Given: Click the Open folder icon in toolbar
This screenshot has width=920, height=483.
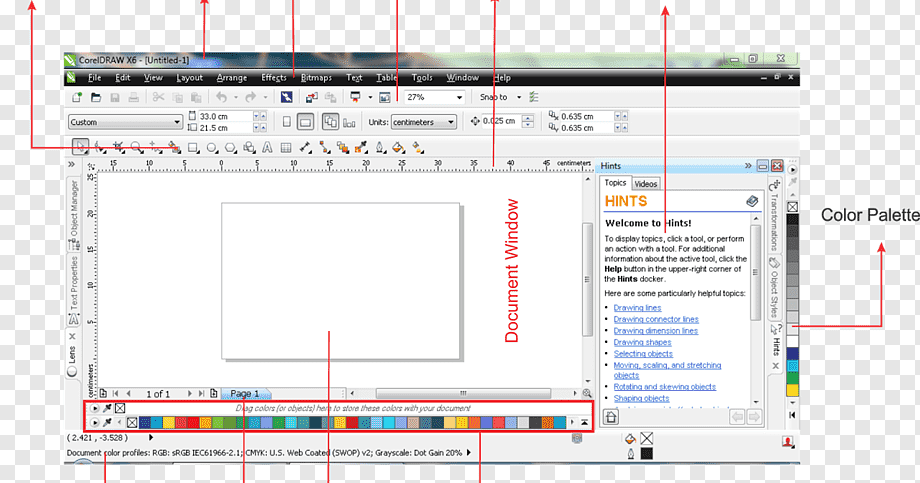Looking at the screenshot, I should [x=96, y=97].
